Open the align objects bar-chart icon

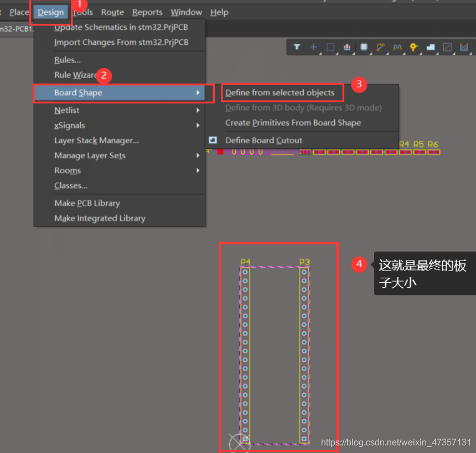pyautogui.click(x=347, y=47)
